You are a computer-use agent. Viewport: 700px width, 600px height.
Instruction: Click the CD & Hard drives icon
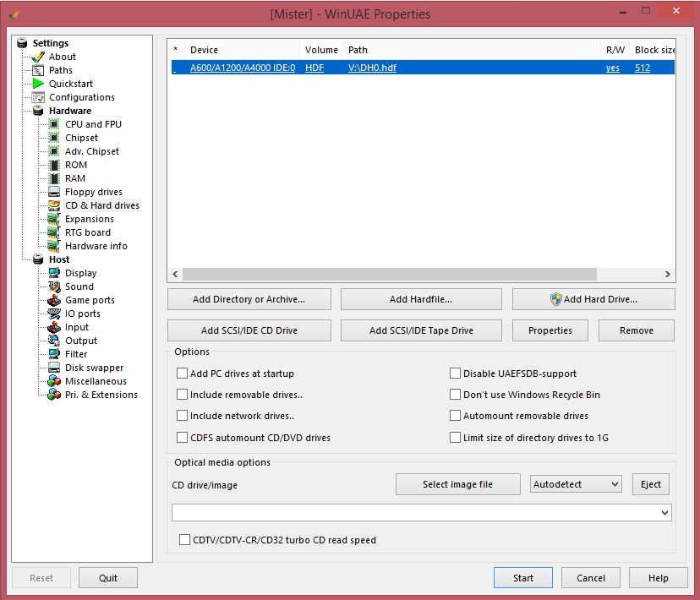point(54,205)
